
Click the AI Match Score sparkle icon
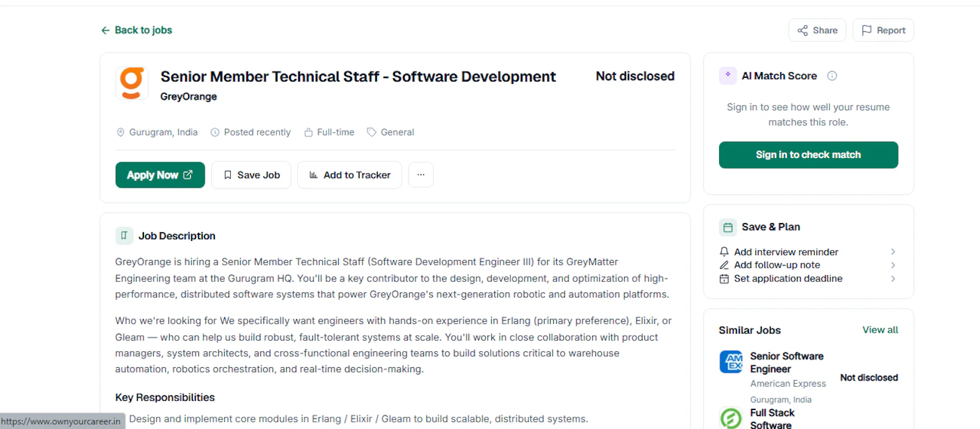pyautogui.click(x=728, y=75)
